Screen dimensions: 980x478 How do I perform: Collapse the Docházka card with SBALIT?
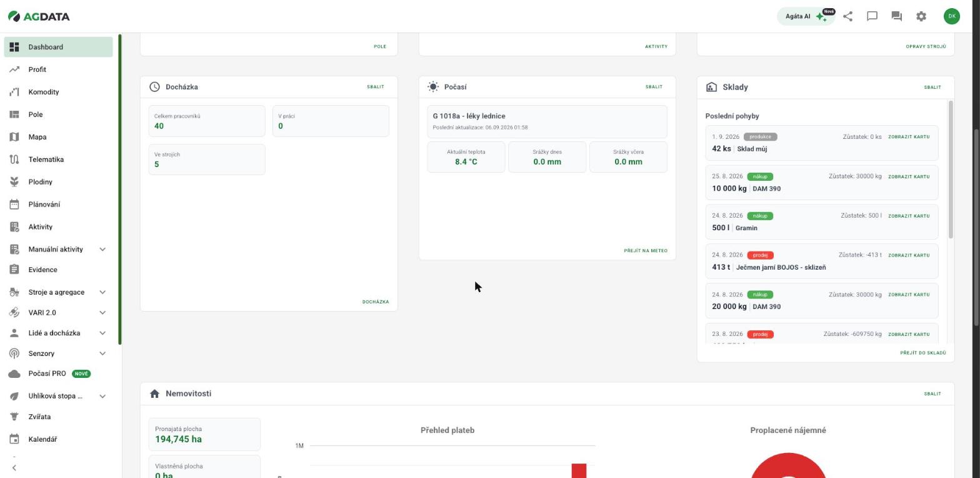376,87
